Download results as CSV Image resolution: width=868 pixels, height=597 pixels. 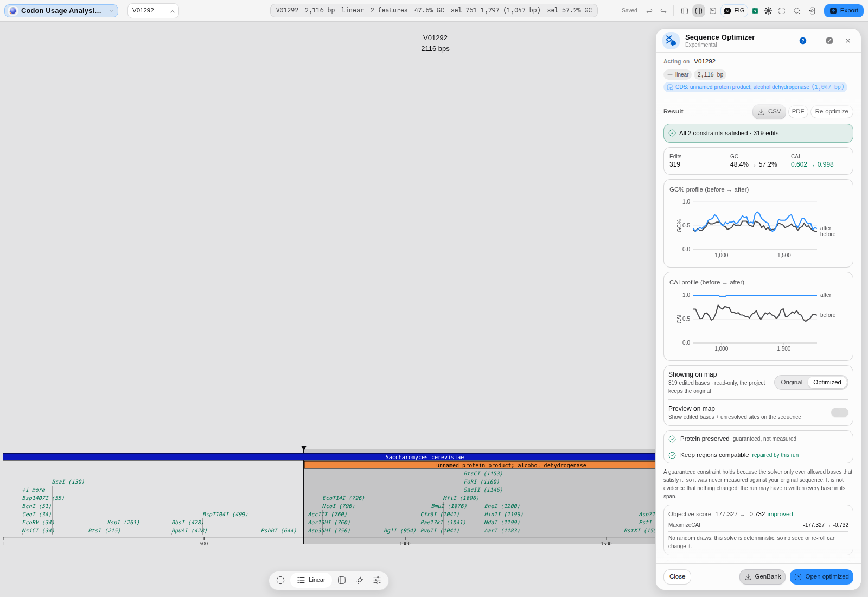coord(769,112)
